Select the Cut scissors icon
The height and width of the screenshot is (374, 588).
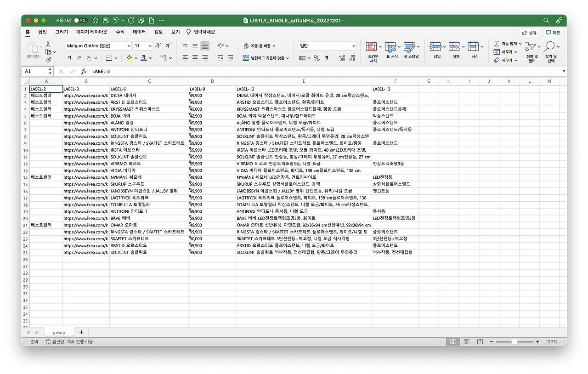coord(48,44)
